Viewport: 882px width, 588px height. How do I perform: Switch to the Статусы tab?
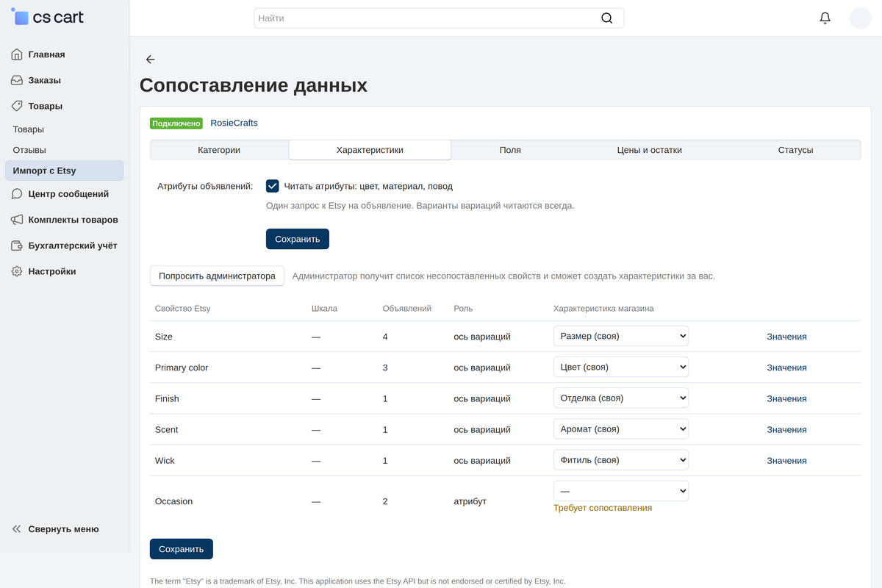coord(795,150)
